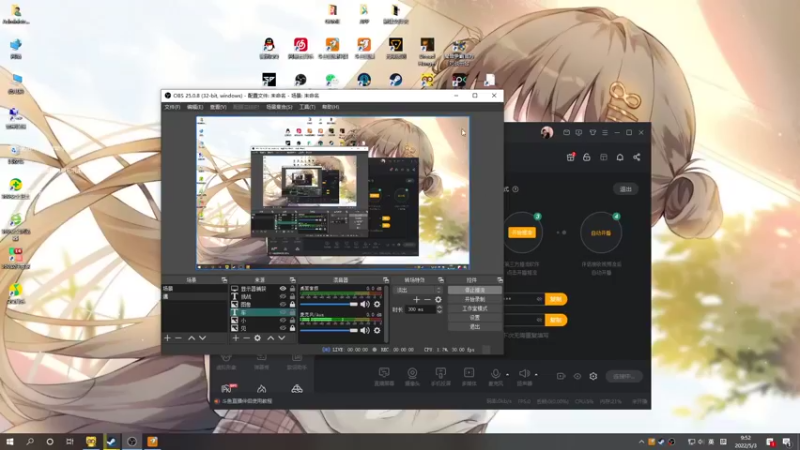
Task: Mute the desktop audio speaker icon in the mixer
Action: (x=365, y=304)
